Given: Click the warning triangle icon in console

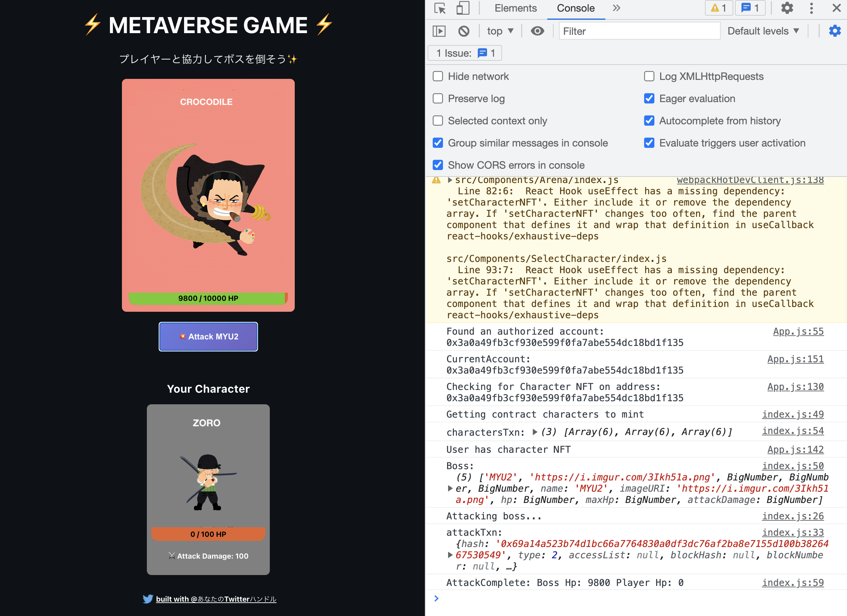Looking at the screenshot, I should pos(436,180).
